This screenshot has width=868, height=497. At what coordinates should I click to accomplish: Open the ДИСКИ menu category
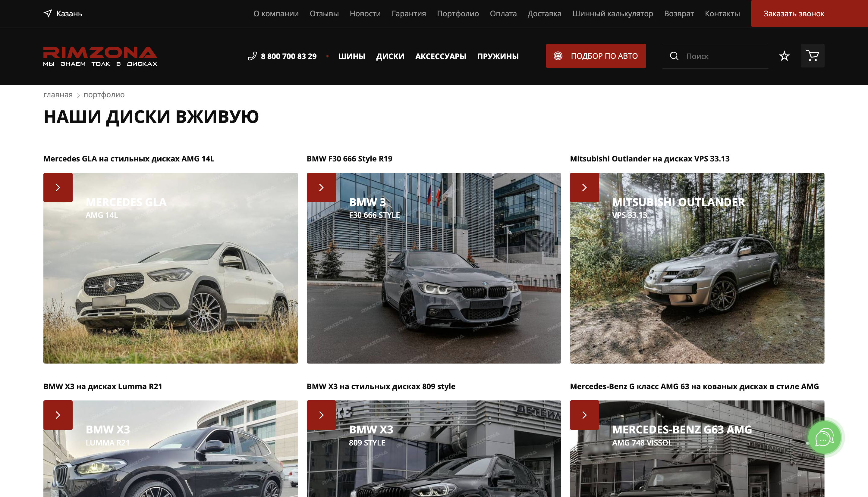[390, 56]
